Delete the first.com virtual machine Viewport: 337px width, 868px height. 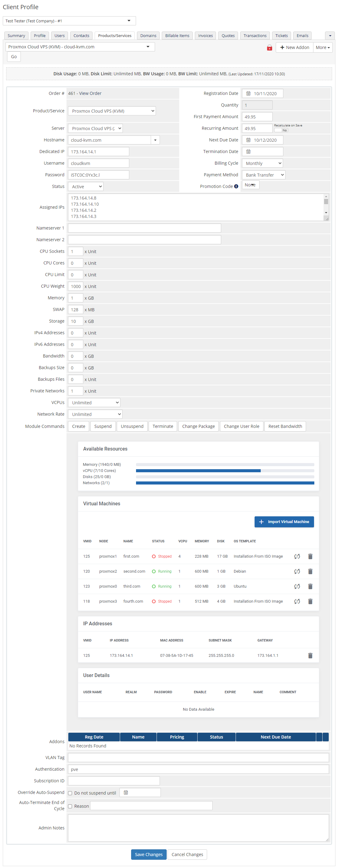[x=310, y=556]
